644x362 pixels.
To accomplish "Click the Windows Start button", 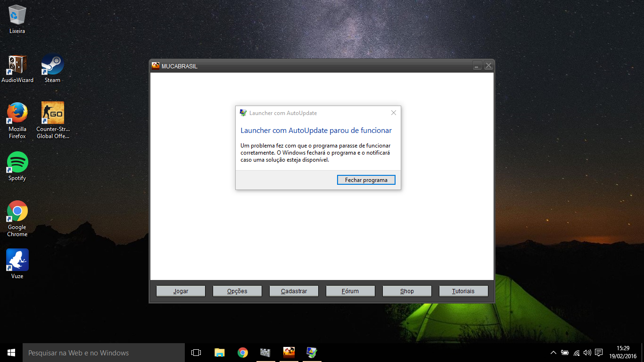I will click(x=11, y=353).
